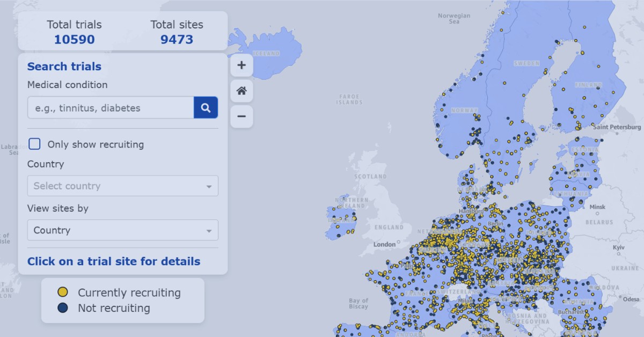This screenshot has width=644, height=337.
Task: Select Iceland on the map
Action: 266,53
